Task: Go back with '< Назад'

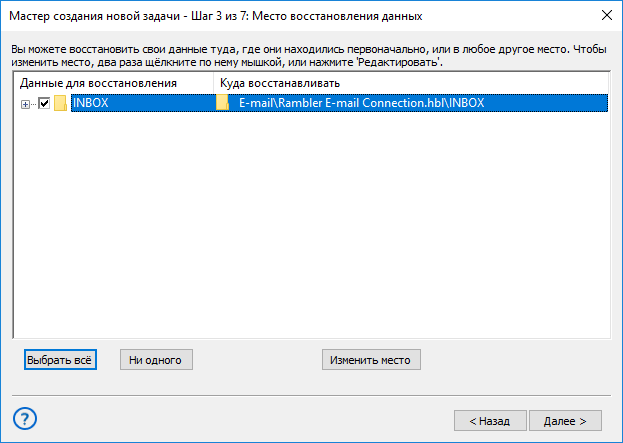Action: point(490,420)
